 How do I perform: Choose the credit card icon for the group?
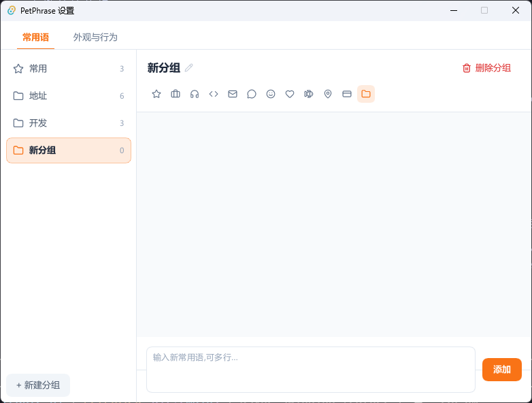[x=347, y=94]
